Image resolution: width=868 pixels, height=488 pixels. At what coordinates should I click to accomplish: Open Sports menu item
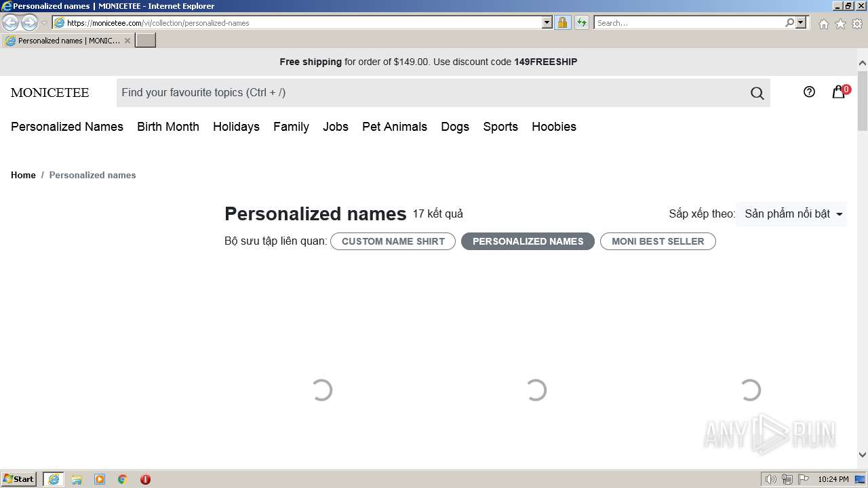click(x=500, y=127)
